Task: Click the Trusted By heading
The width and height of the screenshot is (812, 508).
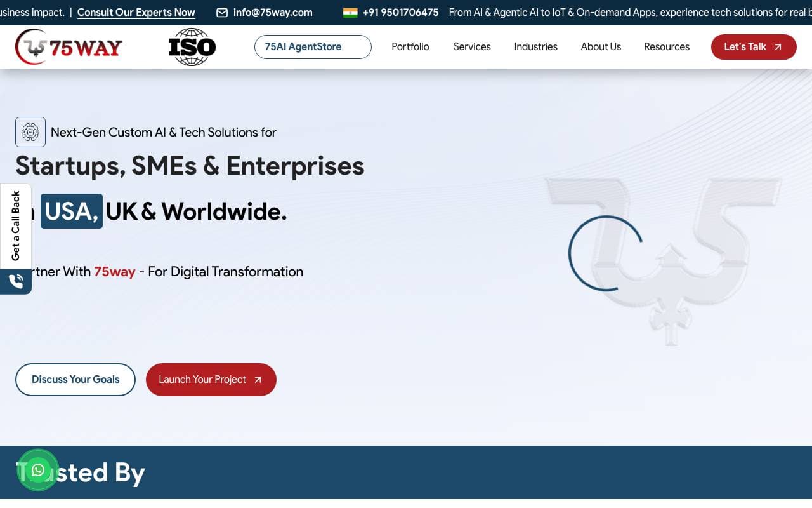Action: pyautogui.click(x=81, y=473)
